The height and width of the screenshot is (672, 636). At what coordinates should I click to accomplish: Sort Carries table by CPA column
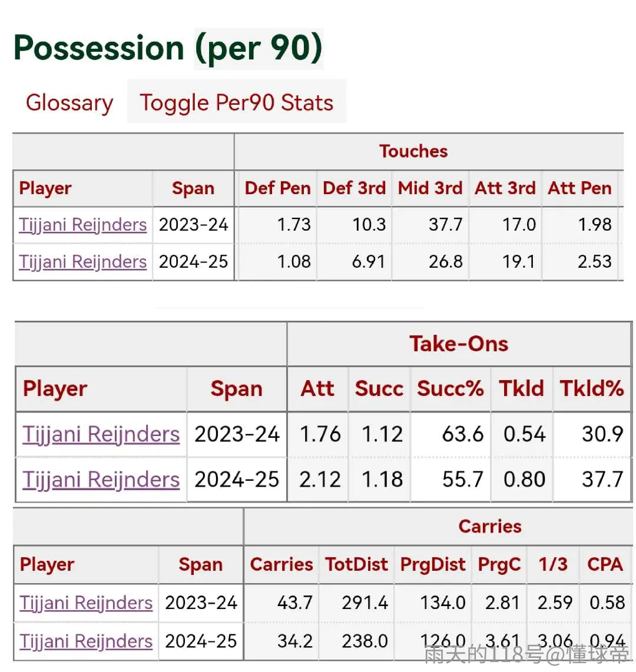[605, 564]
